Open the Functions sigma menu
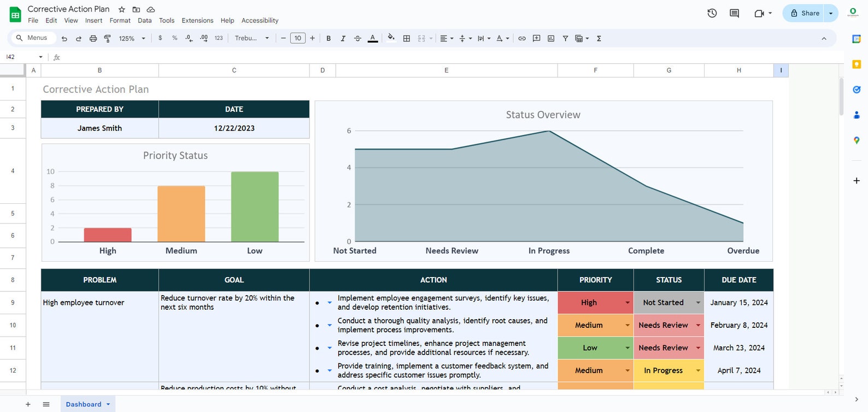868x412 pixels. (599, 38)
